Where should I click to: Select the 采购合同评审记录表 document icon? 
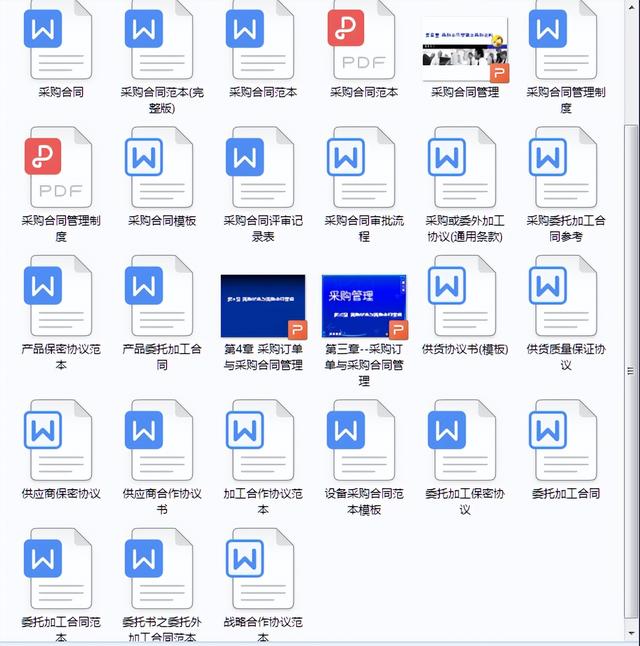pos(260,167)
